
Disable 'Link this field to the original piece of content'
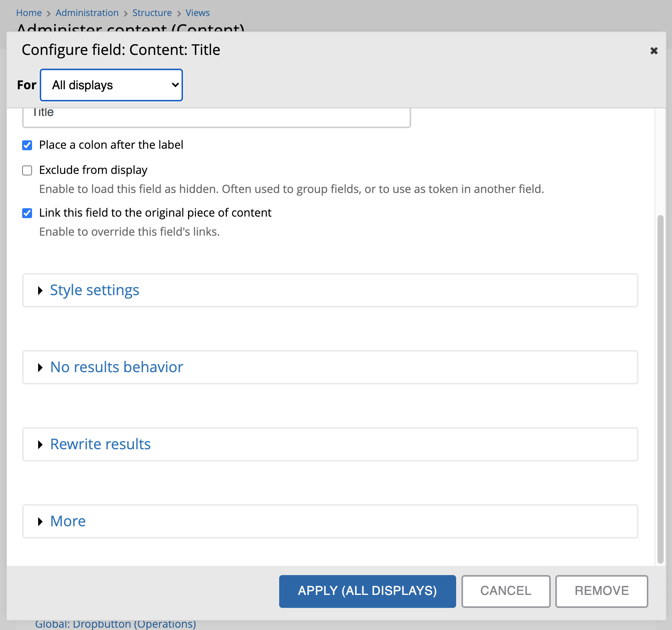tap(27, 213)
